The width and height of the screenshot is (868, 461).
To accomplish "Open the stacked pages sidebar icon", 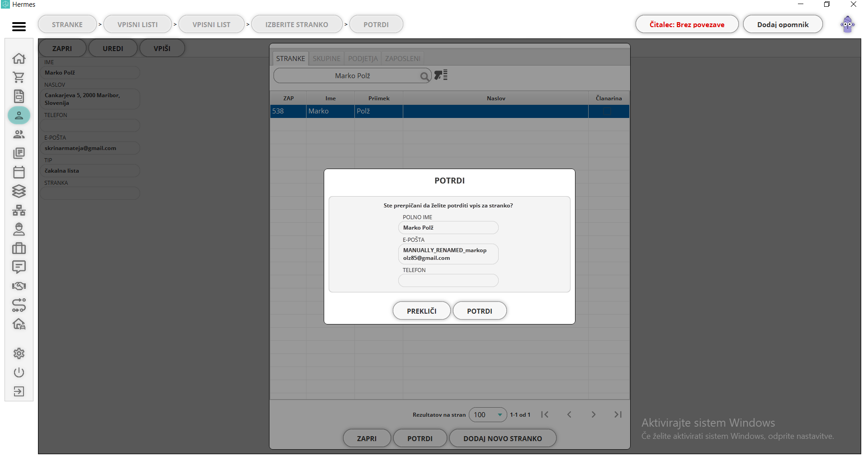I will click(x=19, y=153).
